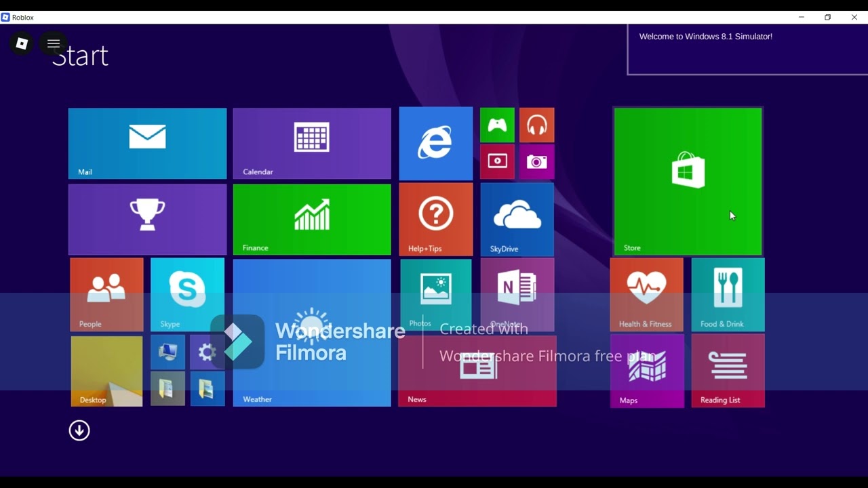Open the Health & Fitness tile
Viewport: 868px width, 488px height.
pos(646,295)
